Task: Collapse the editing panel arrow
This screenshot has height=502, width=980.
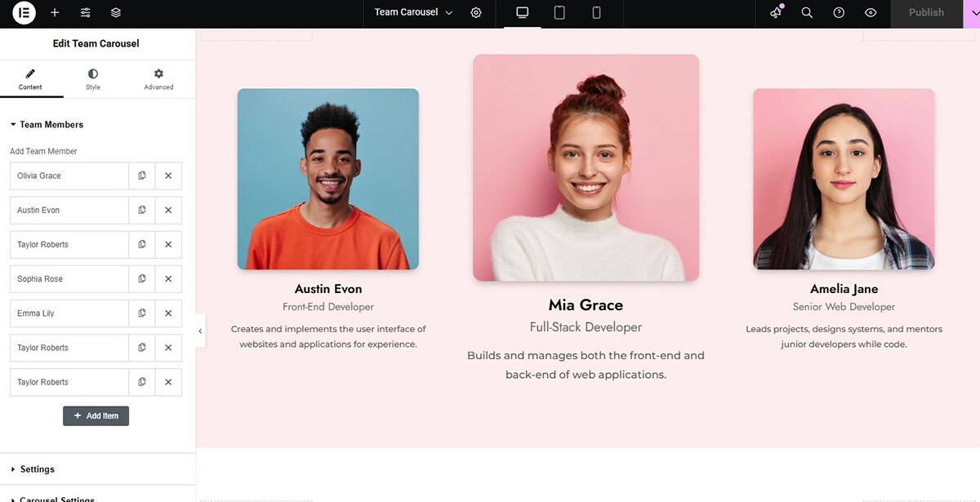Action: tap(200, 331)
